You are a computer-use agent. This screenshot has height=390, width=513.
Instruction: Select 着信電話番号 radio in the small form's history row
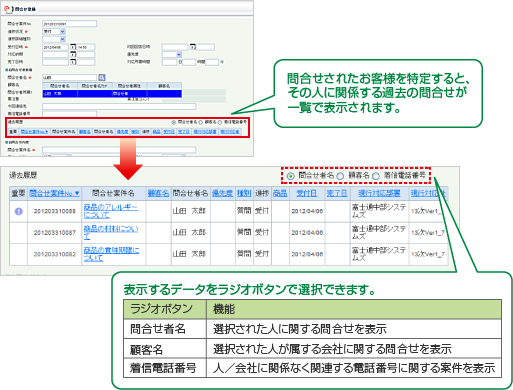(x=220, y=122)
